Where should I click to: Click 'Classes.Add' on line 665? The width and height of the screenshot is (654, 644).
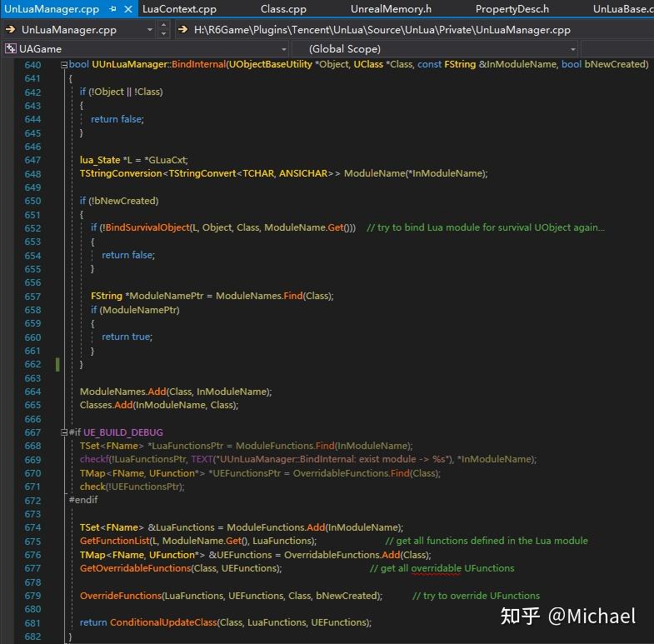107,405
